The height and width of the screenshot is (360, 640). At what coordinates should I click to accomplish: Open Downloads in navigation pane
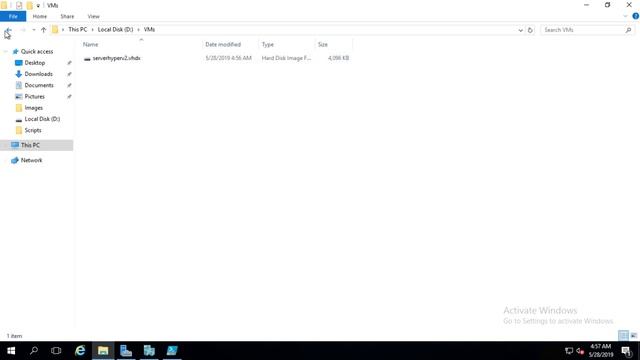pyautogui.click(x=38, y=74)
